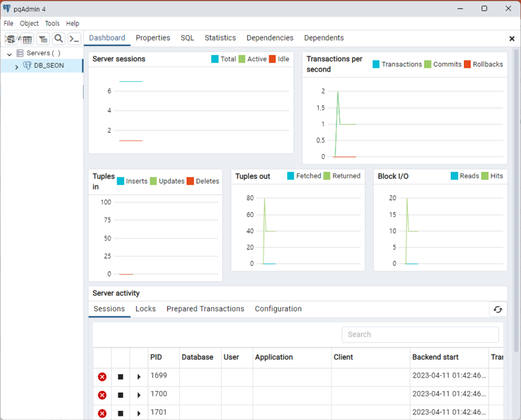Switch to the Dependencies tab
521x420 pixels.
270,38
